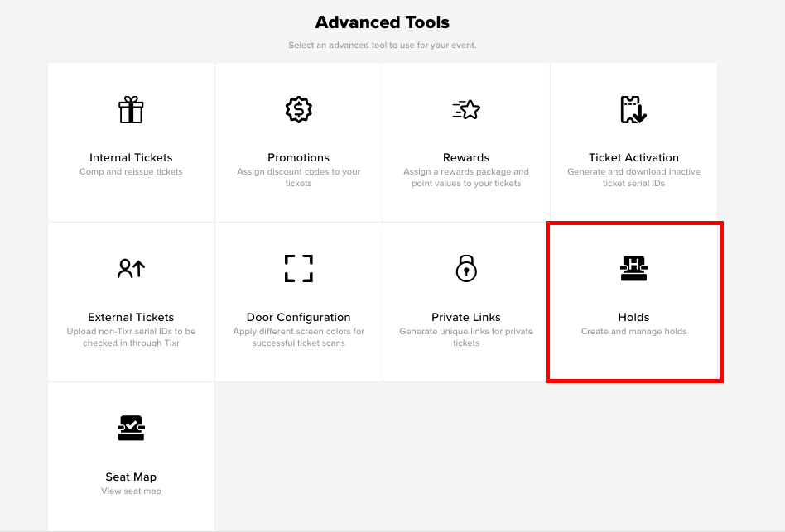This screenshot has width=785, height=532.
Task: Select the External Tickets title
Action: click(131, 317)
